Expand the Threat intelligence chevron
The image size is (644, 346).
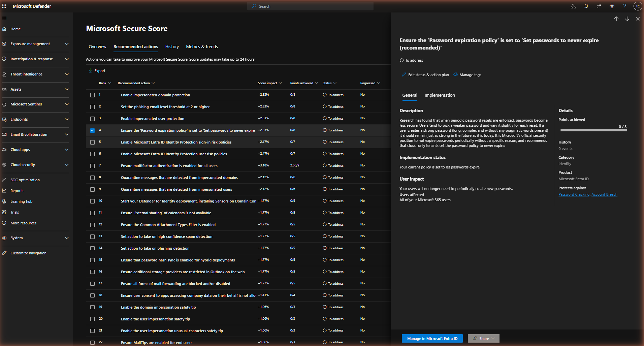coord(67,74)
